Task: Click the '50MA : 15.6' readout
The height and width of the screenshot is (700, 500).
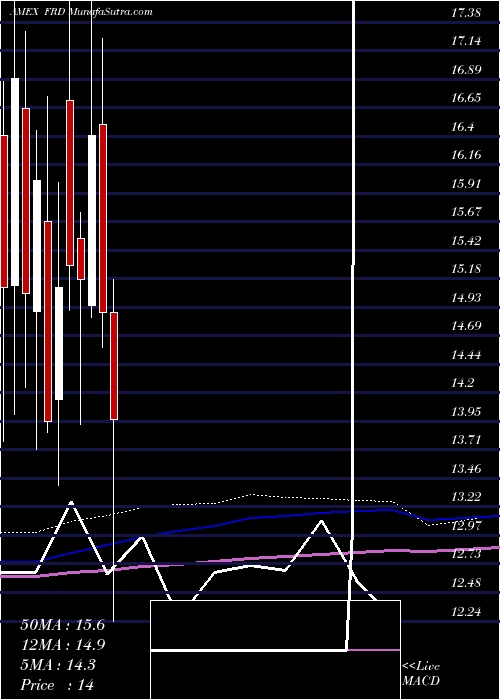Action: coord(62,625)
